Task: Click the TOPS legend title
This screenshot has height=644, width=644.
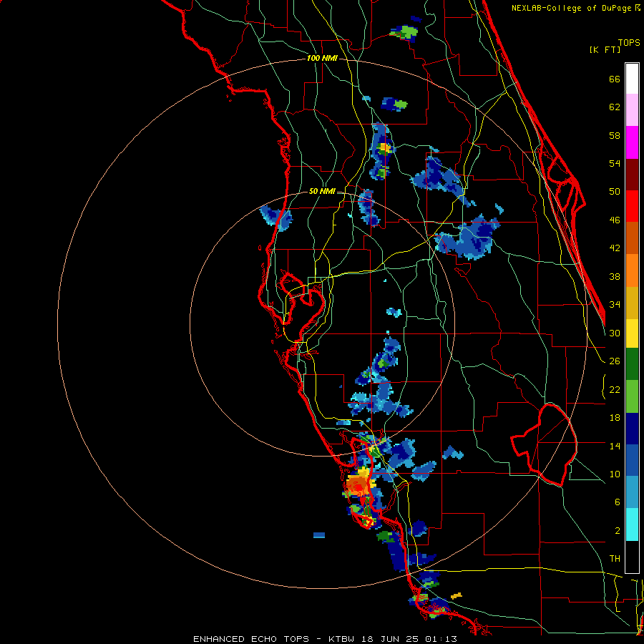Action: tap(629, 42)
